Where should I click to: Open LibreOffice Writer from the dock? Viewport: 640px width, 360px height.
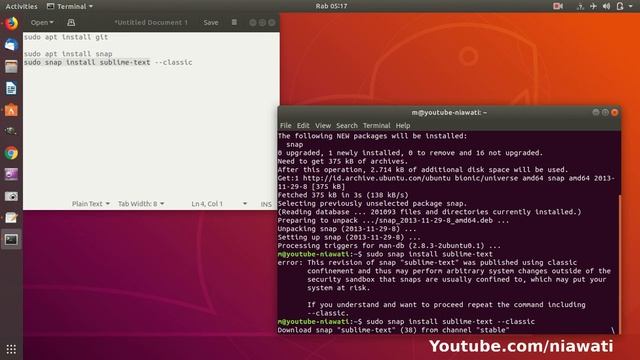[11, 88]
